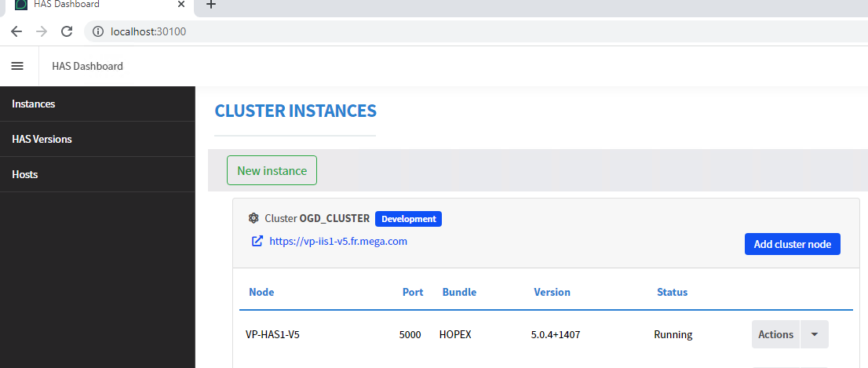Image resolution: width=868 pixels, height=368 pixels.
Task: Click the cluster gear icon beside OGD_CLUSTER
Action: click(253, 219)
